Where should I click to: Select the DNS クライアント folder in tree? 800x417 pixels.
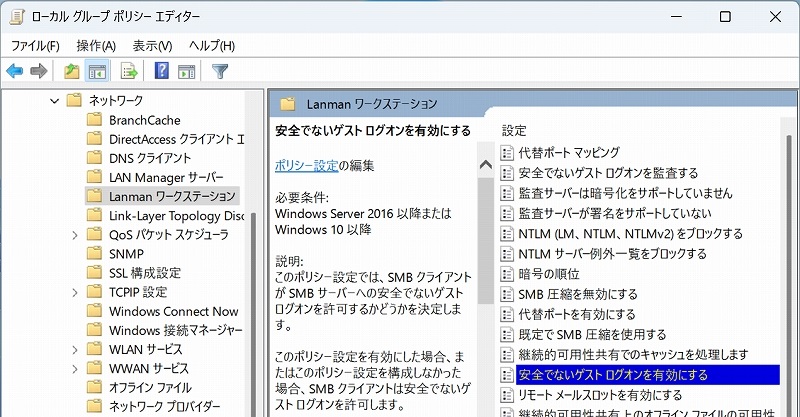tap(149, 158)
